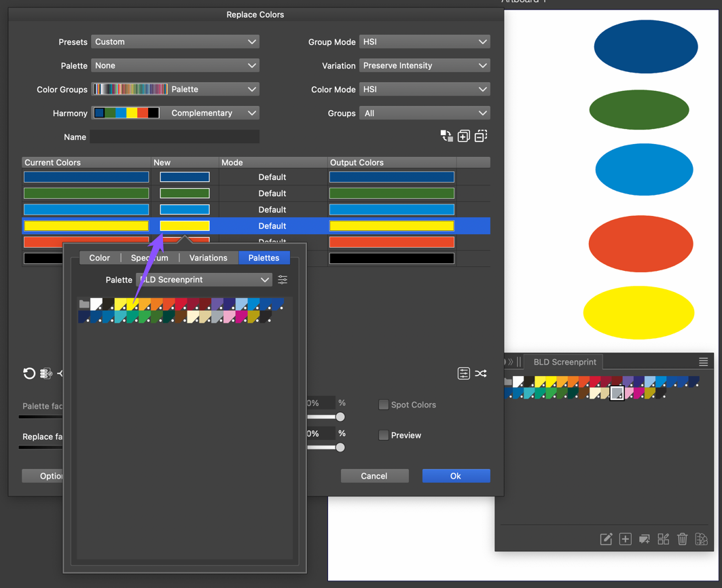Viewport: 722px width, 588px height.
Task: Click the remove color group minus icon
Action: click(481, 136)
